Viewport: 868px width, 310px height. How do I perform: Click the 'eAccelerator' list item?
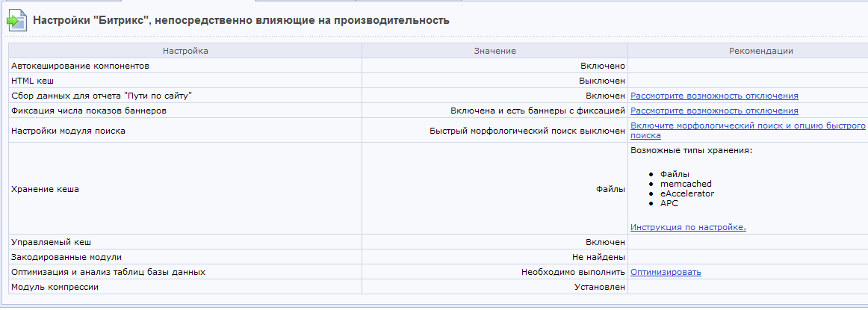click(687, 193)
